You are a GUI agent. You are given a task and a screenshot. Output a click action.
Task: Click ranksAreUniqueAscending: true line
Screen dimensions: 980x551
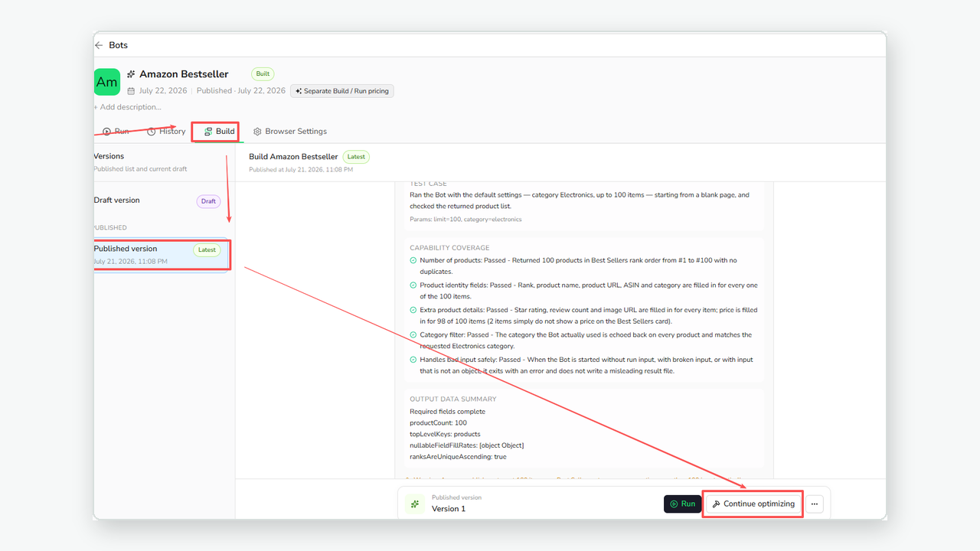tap(458, 457)
